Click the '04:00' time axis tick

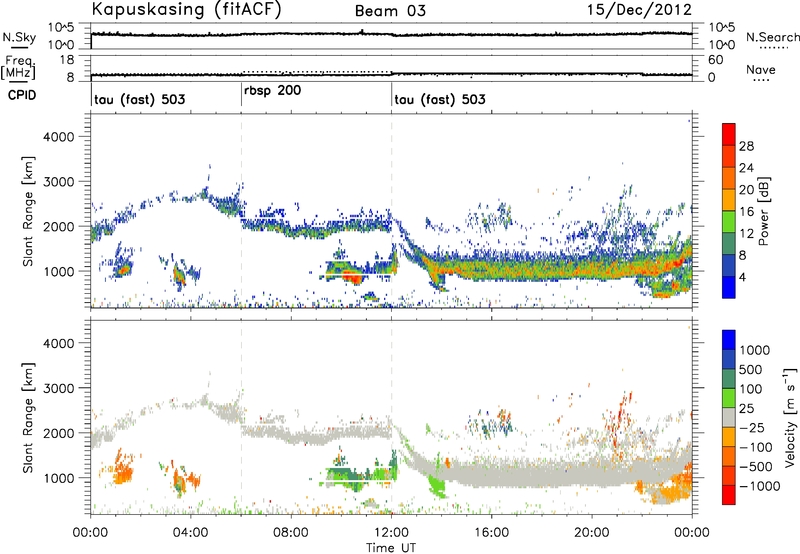(191, 533)
